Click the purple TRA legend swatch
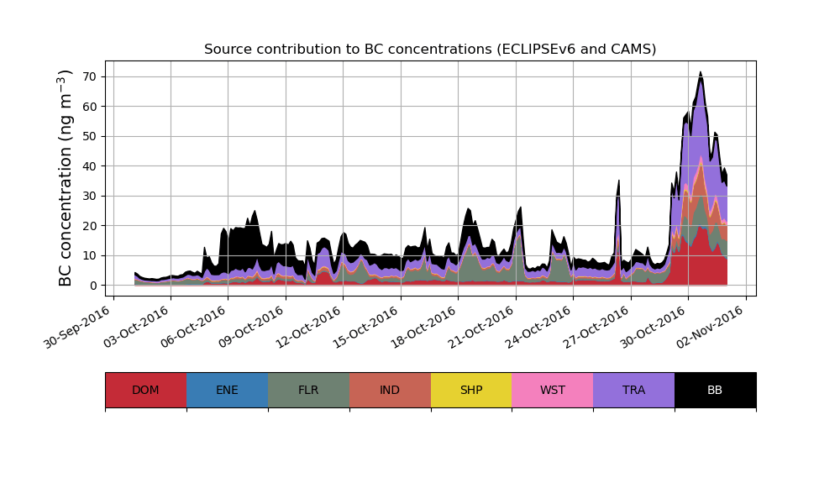 633,390
